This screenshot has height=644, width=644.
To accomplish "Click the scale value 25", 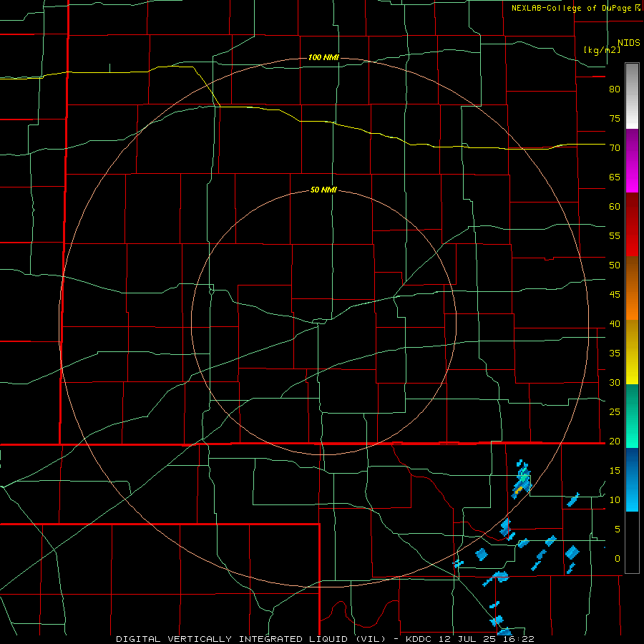I will coord(615,411).
